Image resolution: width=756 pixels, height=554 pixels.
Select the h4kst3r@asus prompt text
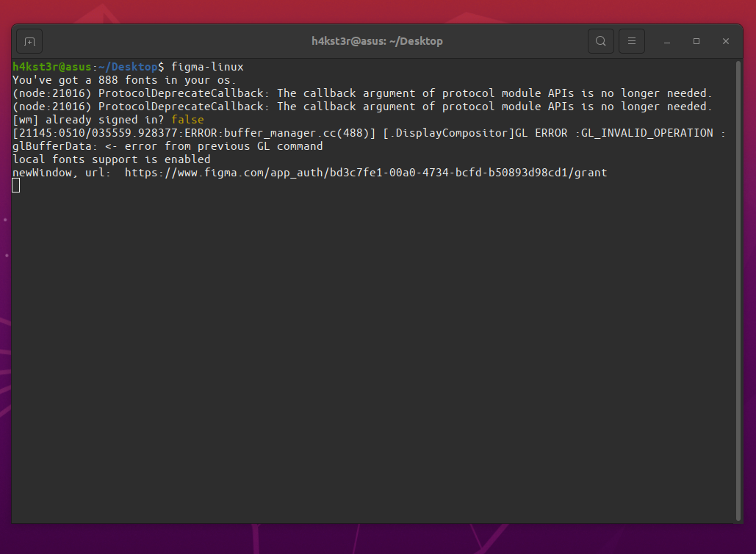click(x=51, y=66)
